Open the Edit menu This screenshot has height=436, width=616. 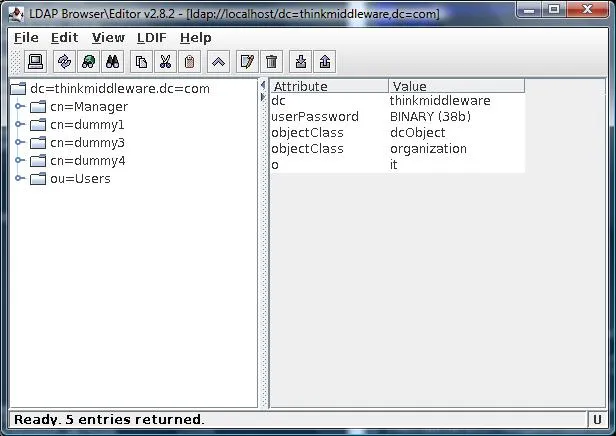[64, 38]
